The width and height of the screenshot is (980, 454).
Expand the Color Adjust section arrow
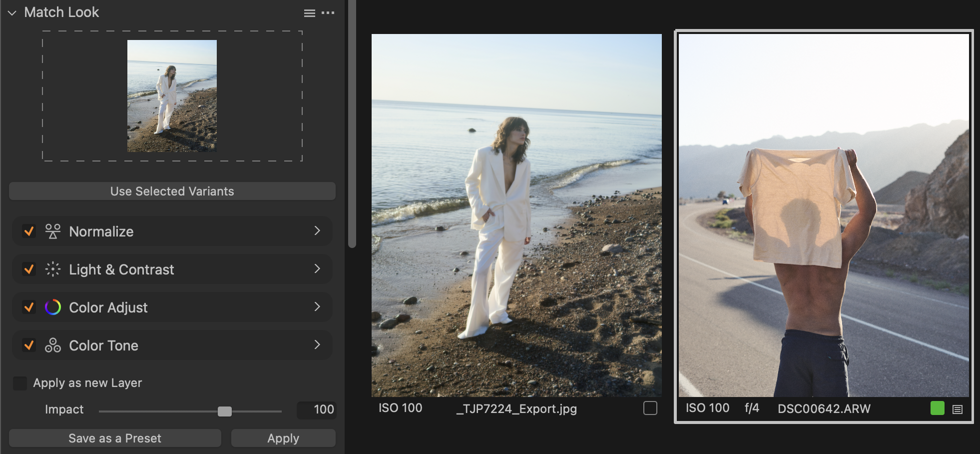pos(317,306)
